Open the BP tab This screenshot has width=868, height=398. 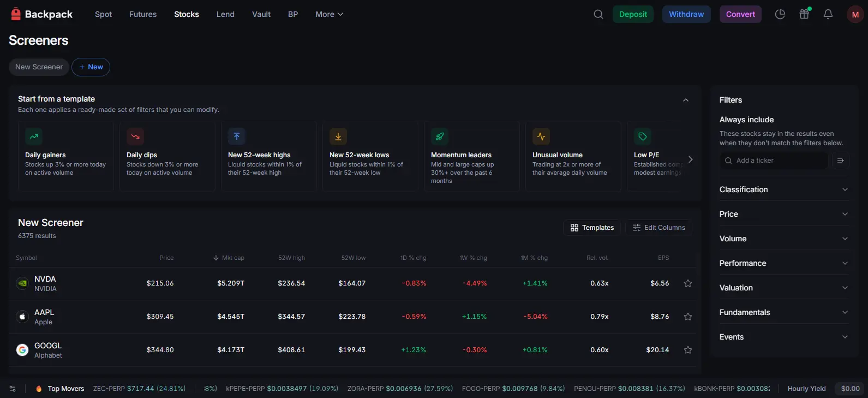[293, 14]
